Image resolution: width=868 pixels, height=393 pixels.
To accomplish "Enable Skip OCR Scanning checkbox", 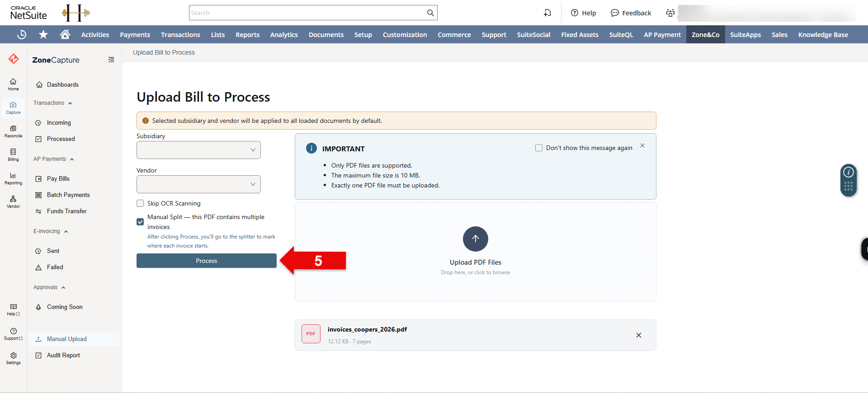I will pyautogui.click(x=140, y=203).
